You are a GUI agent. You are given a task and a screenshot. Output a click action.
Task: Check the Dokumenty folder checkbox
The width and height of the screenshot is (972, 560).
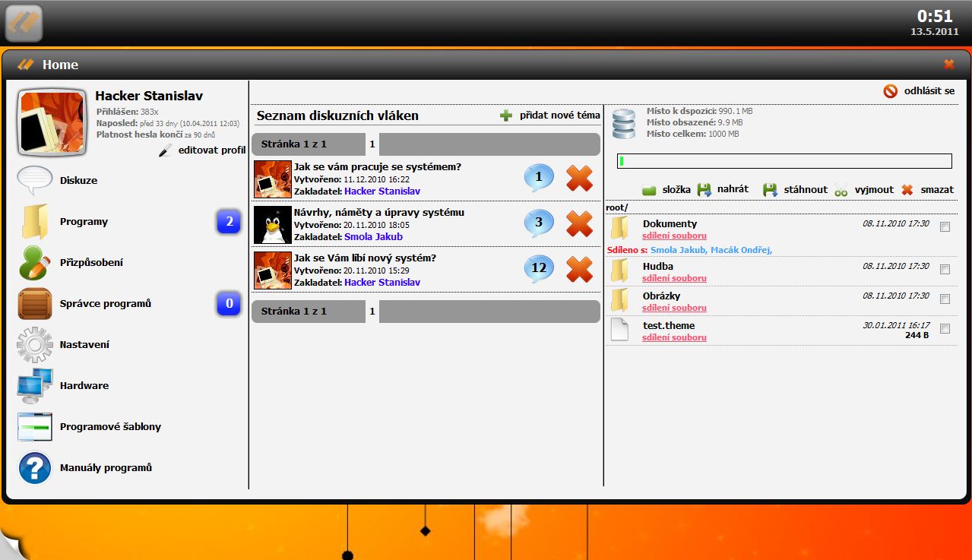(x=945, y=227)
